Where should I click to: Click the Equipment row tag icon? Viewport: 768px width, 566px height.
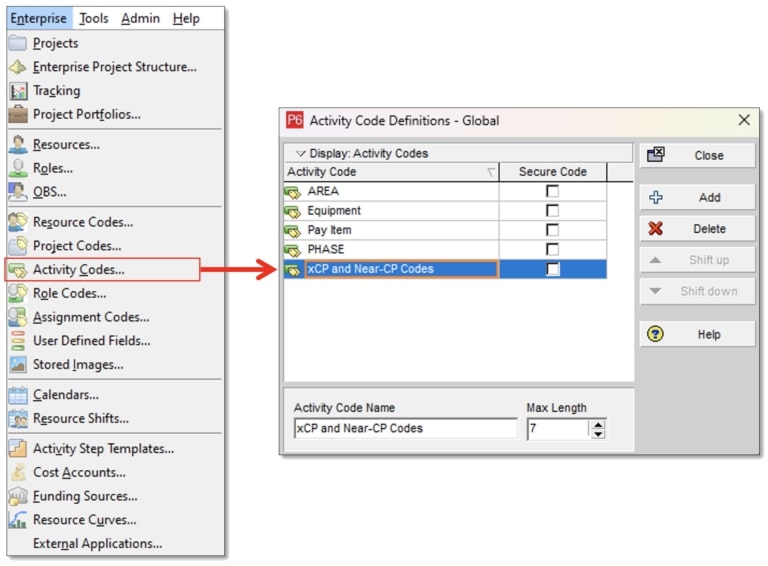pos(293,212)
